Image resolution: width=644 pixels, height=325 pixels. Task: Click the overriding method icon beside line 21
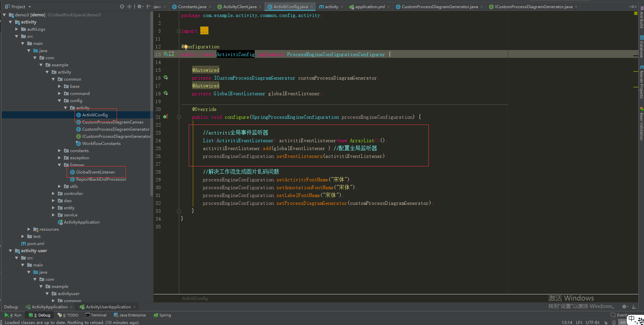166,117
